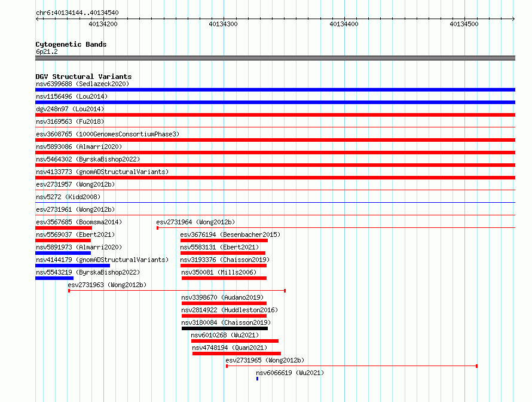Viewport: 532px width, 402px height.
Task: Select the 6p21.2 band label
Action: [x=47, y=51]
